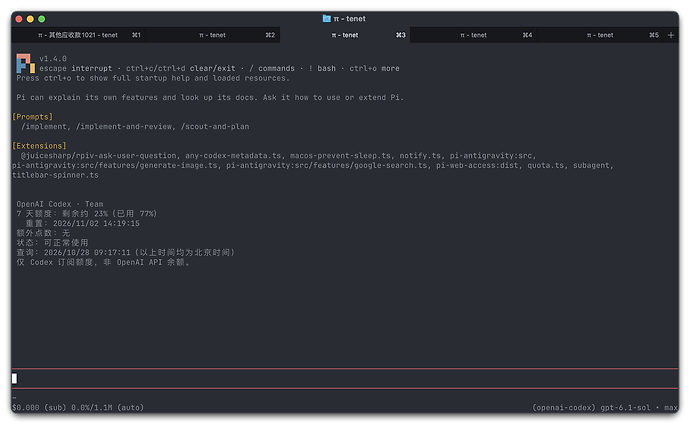Click the folder icon in the window title
The height and width of the screenshot is (427, 690).
[326, 18]
